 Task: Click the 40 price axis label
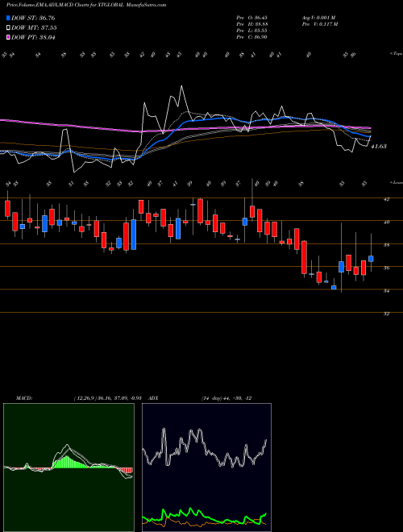(x=386, y=222)
